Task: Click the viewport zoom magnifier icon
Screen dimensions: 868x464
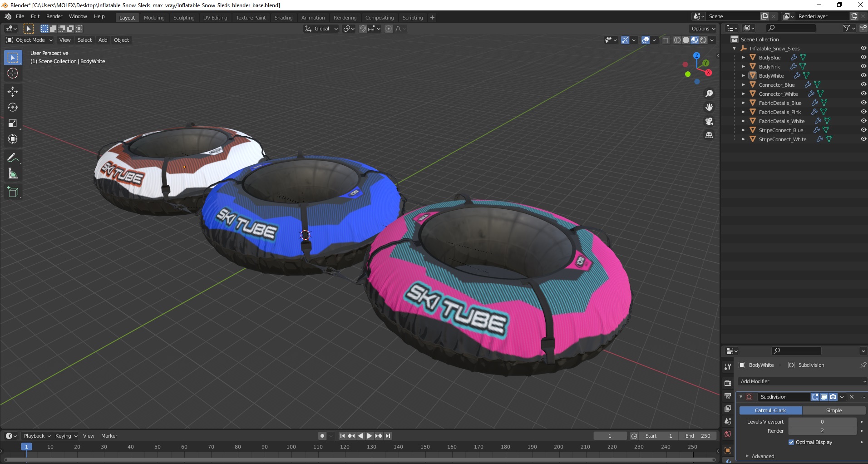Action: (x=709, y=94)
